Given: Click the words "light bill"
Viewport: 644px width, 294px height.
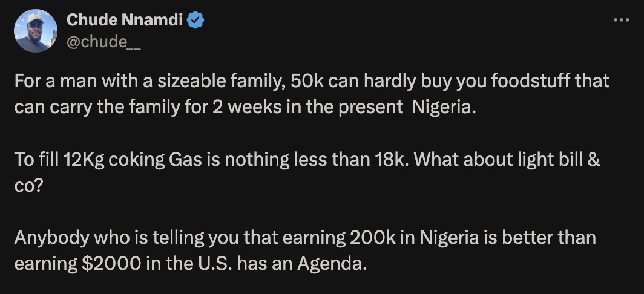Looking at the screenshot, I should point(554,160).
